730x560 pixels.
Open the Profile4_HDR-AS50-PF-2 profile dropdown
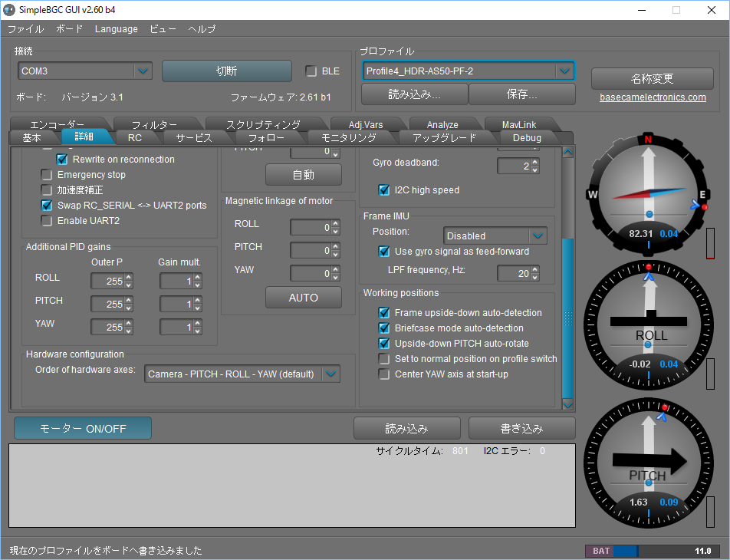click(468, 71)
